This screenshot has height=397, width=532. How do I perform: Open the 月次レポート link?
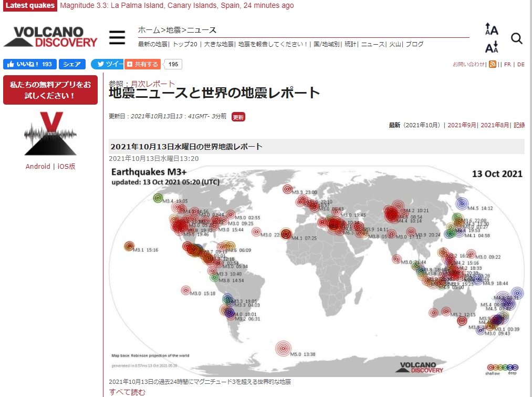(x=153, y=84)
